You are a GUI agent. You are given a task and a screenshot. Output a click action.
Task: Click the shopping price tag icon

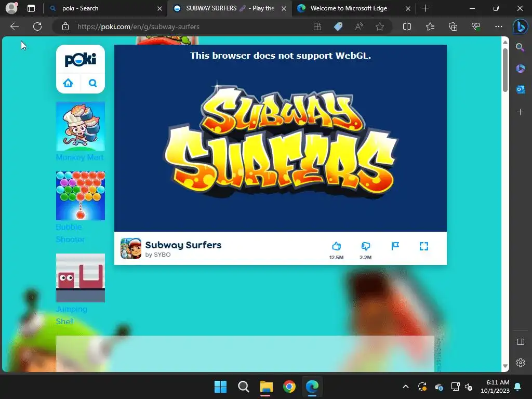point(338,26)
